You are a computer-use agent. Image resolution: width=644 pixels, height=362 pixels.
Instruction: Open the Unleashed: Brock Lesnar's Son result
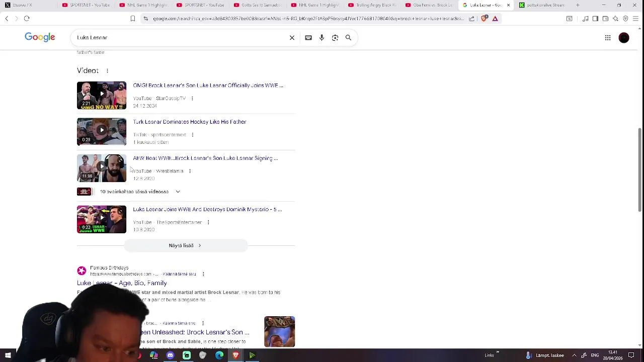pyautogui.click(x=195, y=332)
